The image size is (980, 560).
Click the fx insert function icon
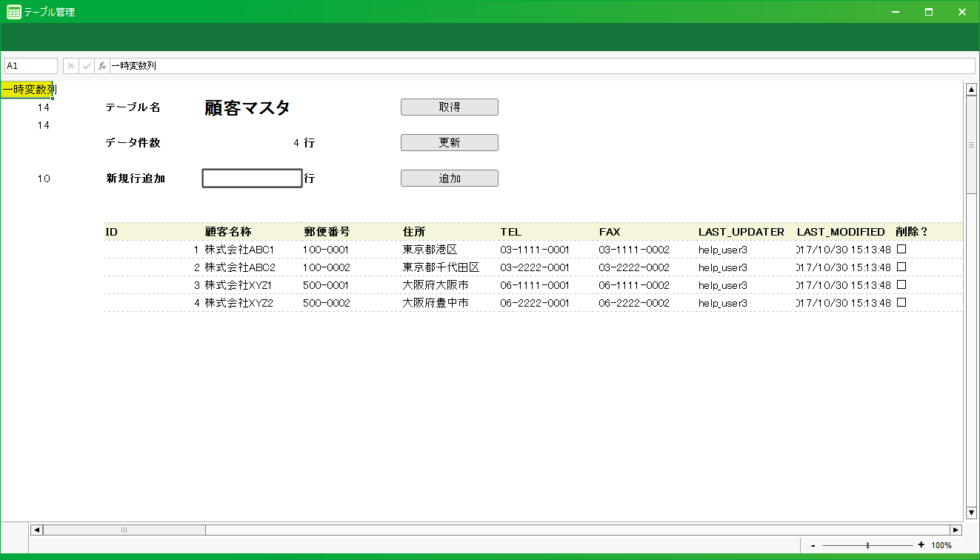(102, 66)
